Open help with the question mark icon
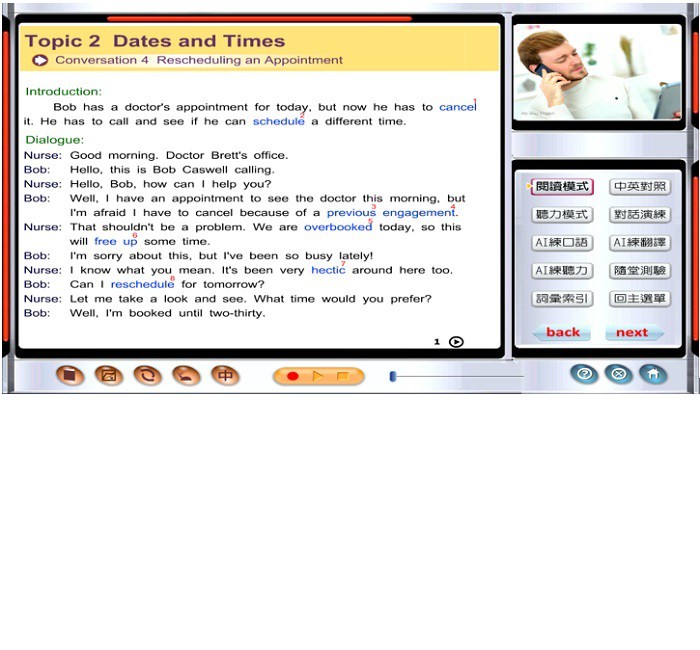 click(x=584, y=374)
